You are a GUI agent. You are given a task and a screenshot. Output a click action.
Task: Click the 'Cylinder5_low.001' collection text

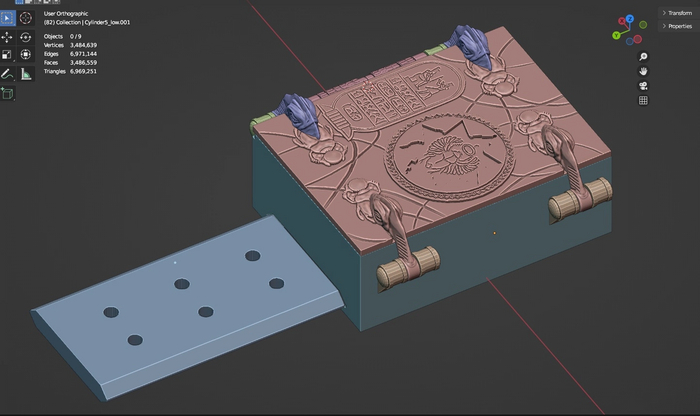pos(107,22)
